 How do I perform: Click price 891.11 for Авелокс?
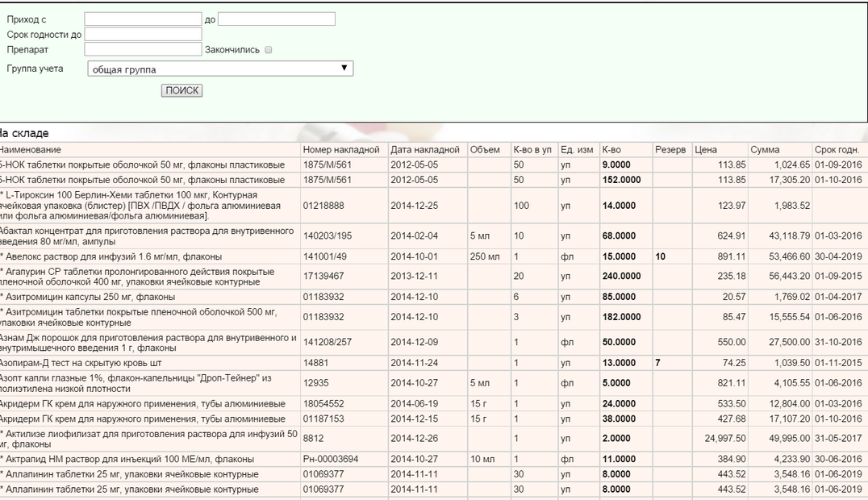coord(732,256)
